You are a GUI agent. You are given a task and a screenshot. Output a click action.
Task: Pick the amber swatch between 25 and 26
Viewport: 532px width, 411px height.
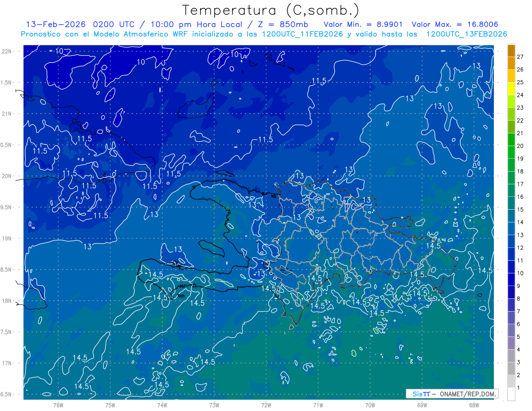click(x=511, y=76)
